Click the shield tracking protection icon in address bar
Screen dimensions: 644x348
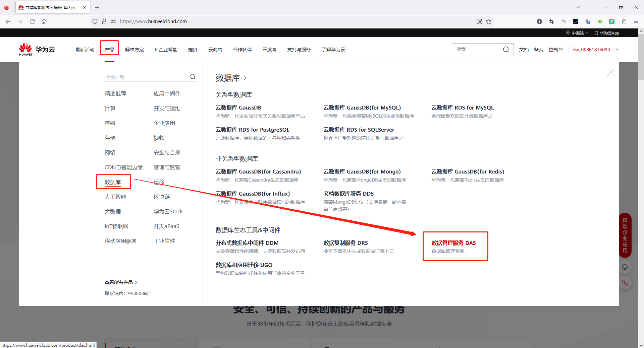tap(95, 21)
